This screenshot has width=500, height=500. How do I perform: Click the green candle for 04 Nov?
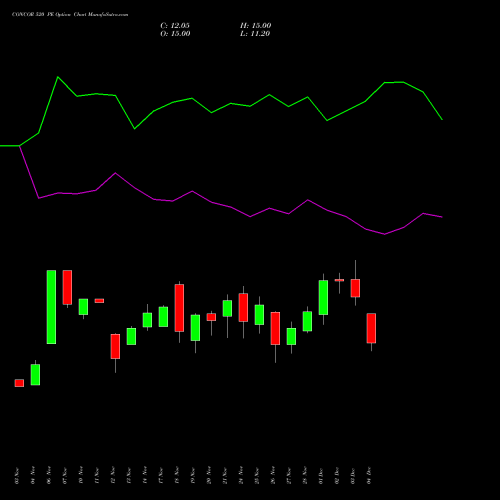click(x=35, y=375)
